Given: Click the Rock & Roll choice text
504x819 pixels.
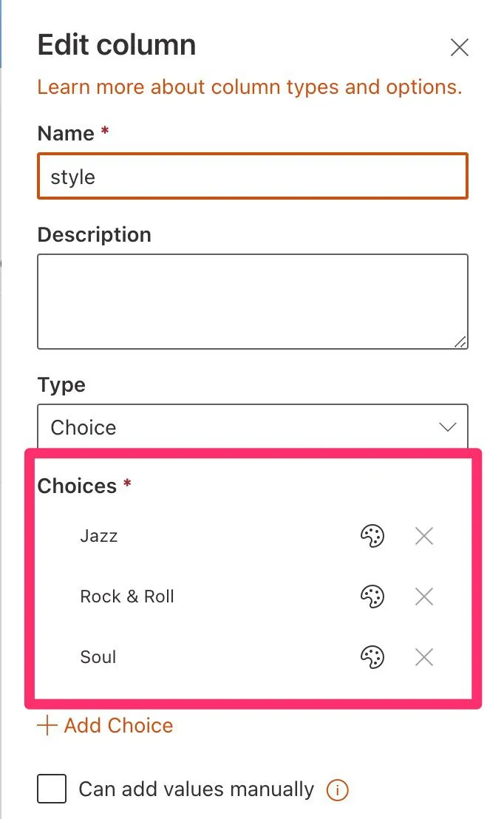Looking at the screenshot, I should (127, 597).
